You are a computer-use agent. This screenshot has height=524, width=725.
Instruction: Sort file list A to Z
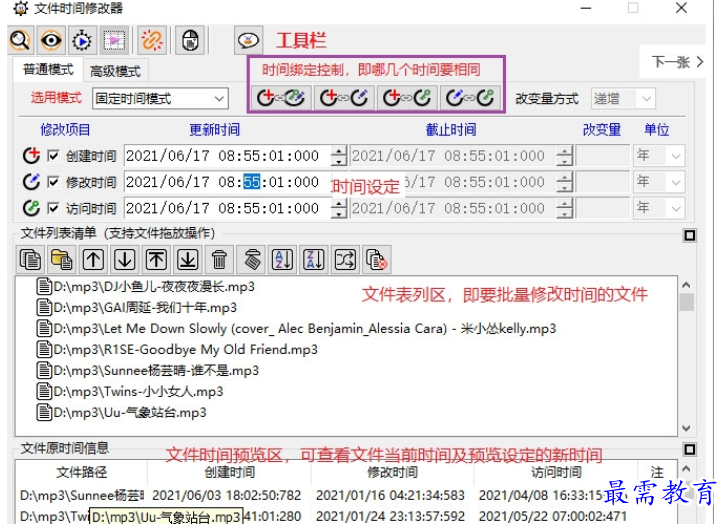(x=283, y=259)
